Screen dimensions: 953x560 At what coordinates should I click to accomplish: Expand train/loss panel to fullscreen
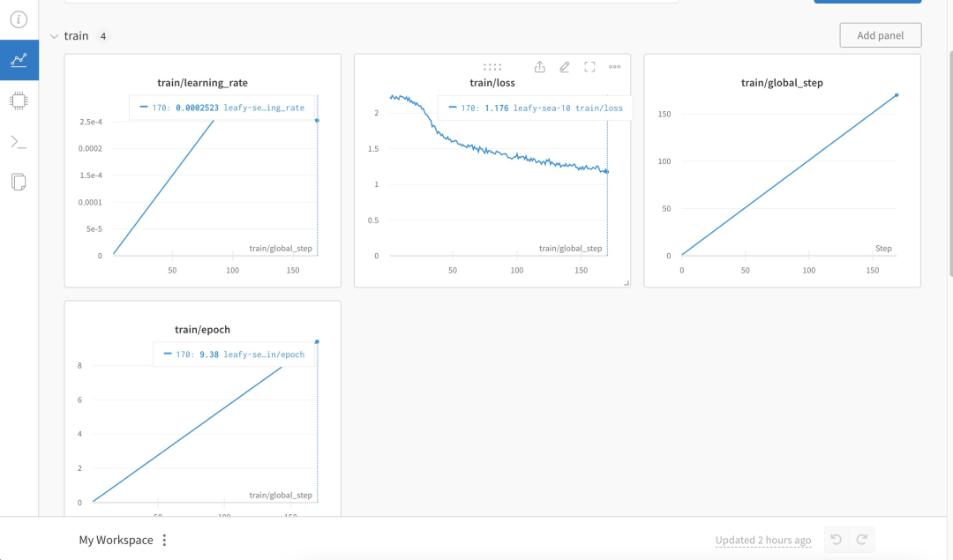[x=589, y=66]
